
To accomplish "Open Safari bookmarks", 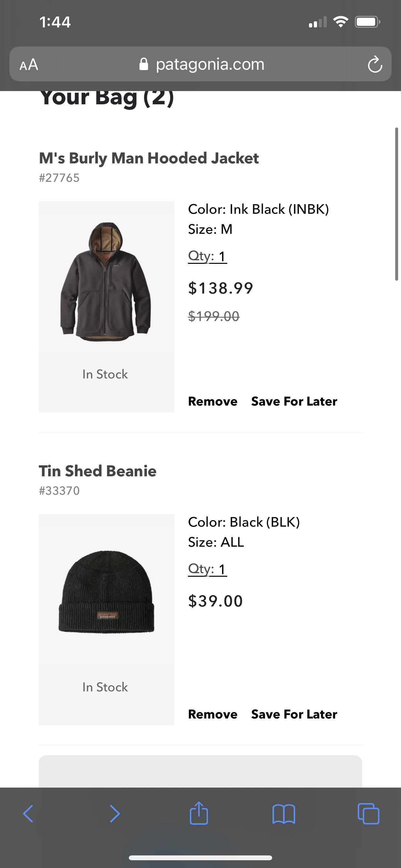I will pos(285,814).
